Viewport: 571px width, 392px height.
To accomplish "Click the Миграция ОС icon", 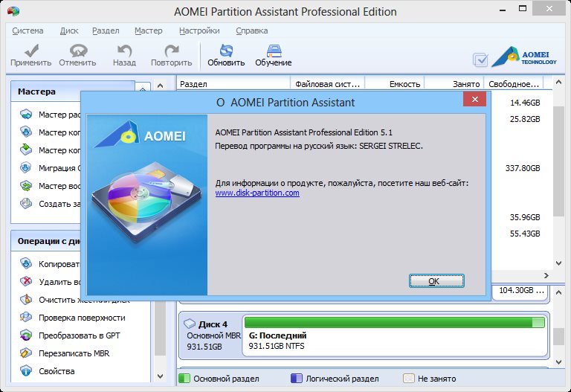I will pos(26,167).
